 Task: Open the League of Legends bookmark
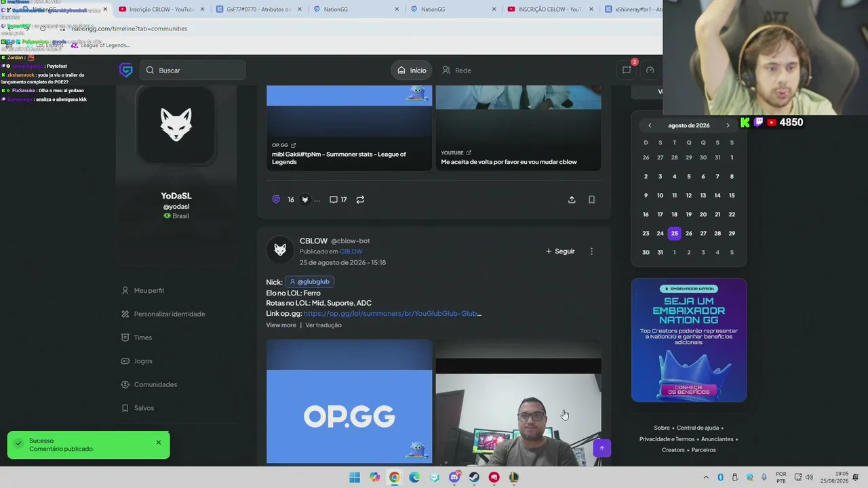(x=100, y=45)
